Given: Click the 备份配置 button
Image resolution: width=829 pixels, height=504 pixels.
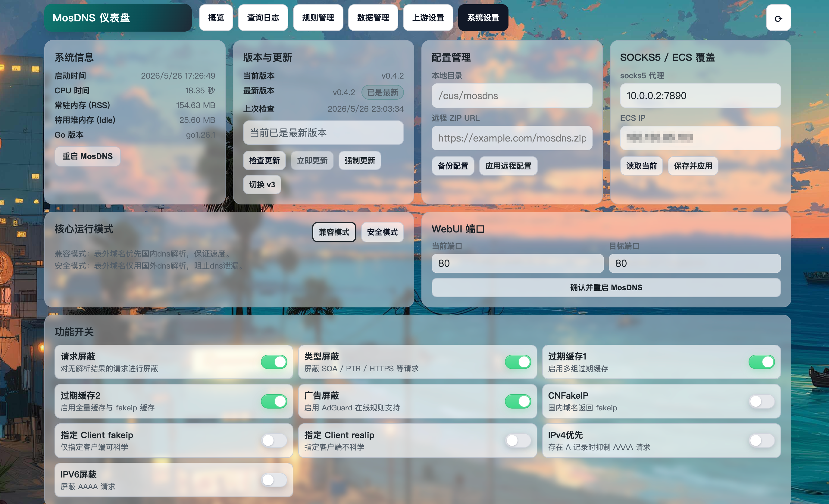Looking at the screenshot, I should [x=453, y=166].
